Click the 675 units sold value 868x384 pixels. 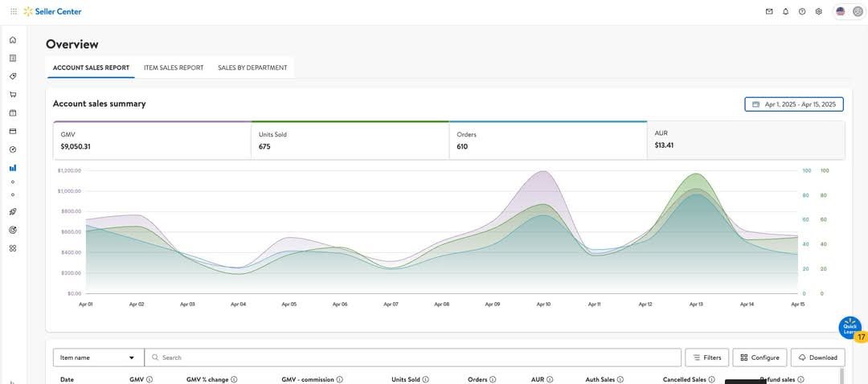[264, 147]
